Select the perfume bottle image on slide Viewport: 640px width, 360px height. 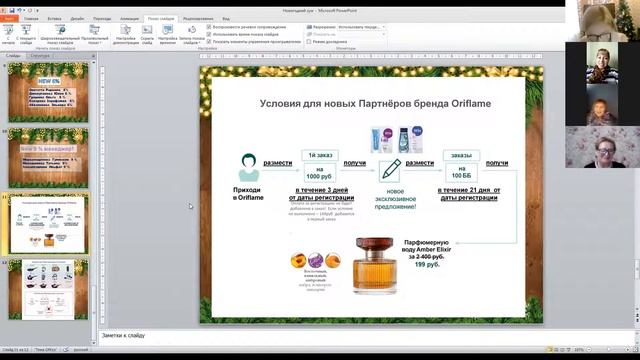tap(375, 265)
